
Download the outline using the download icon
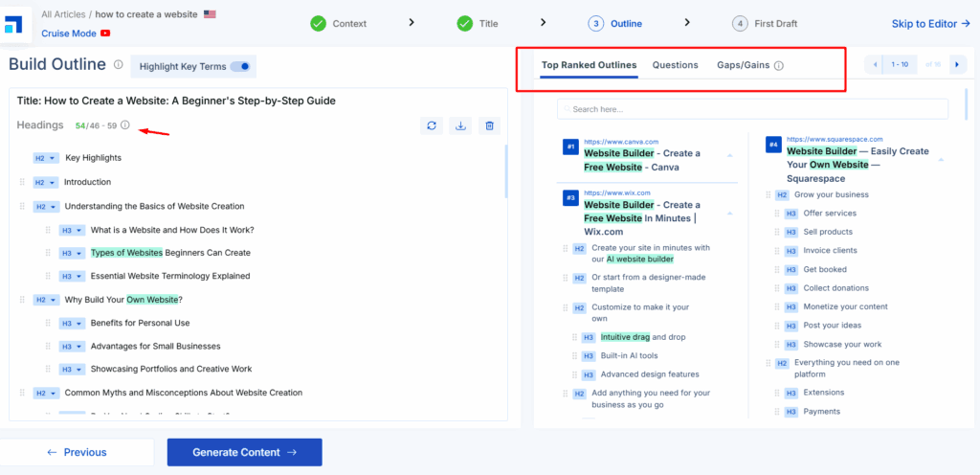(x=460, y=125)
